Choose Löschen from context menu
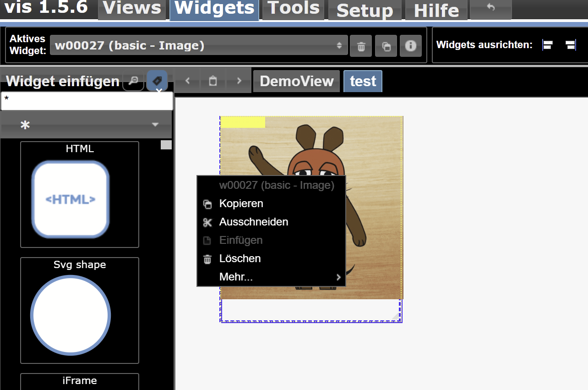This screenshot has width=588, height=390. click(x=271, y=258)
